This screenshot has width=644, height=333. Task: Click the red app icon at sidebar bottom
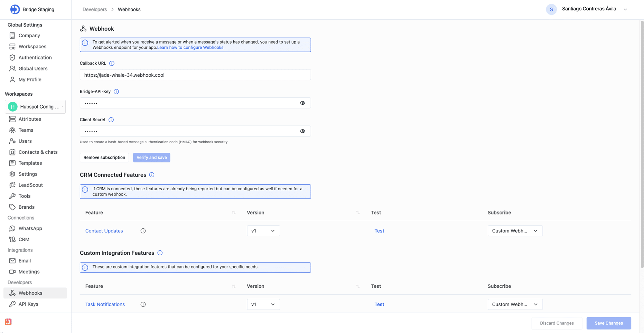coord(8,322)
